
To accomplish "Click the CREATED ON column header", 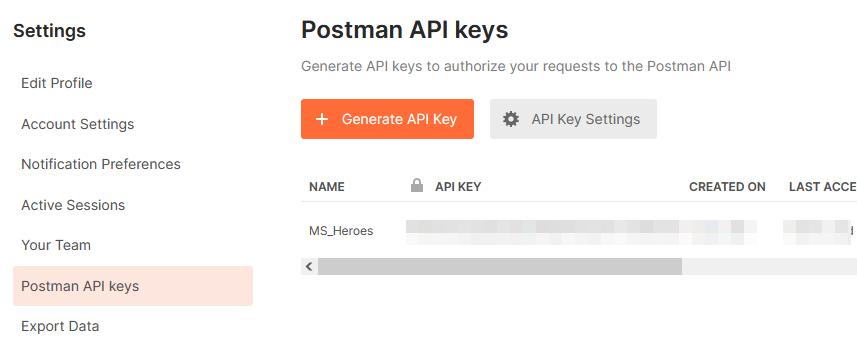I will pos(727,187).
